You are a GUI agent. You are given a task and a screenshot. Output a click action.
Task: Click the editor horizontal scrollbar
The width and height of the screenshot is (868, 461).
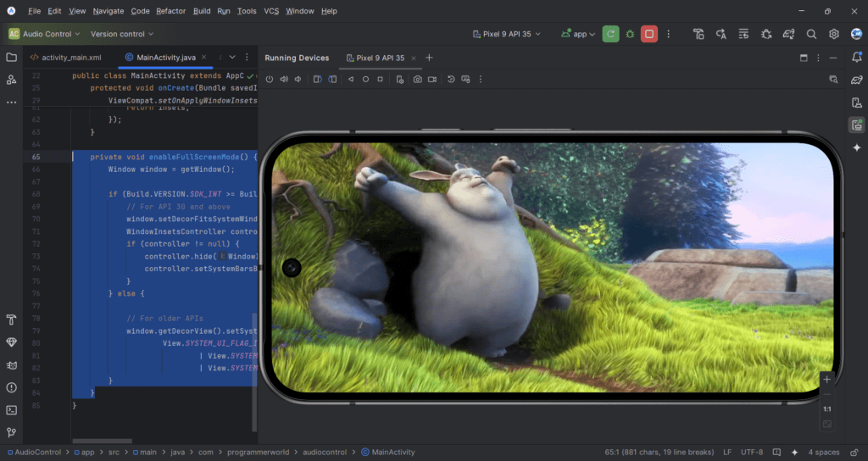point(102,441)
